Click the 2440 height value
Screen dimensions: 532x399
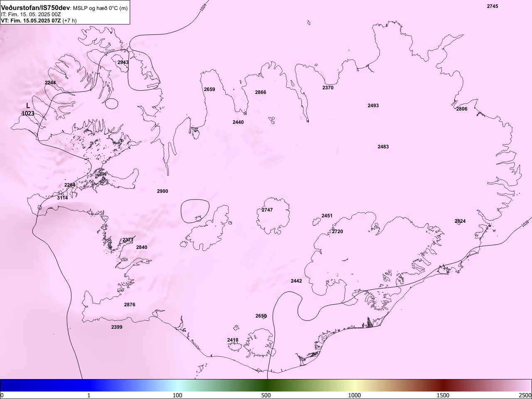point(238,122)
